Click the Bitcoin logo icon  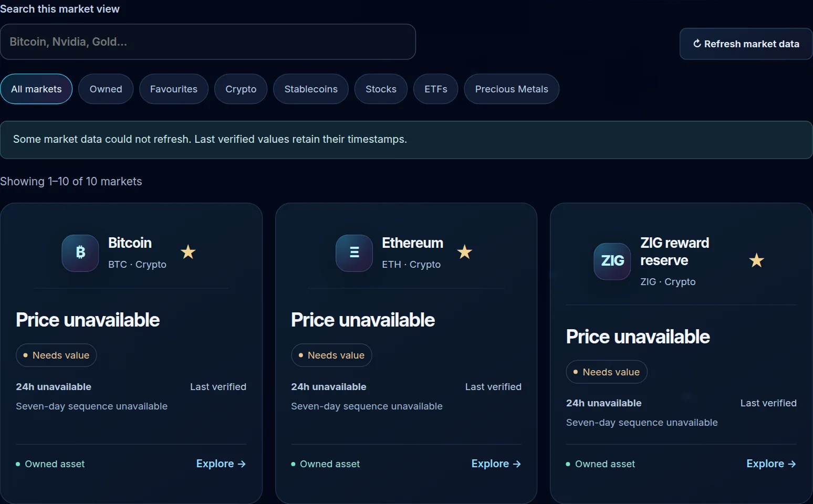(80, 253)
